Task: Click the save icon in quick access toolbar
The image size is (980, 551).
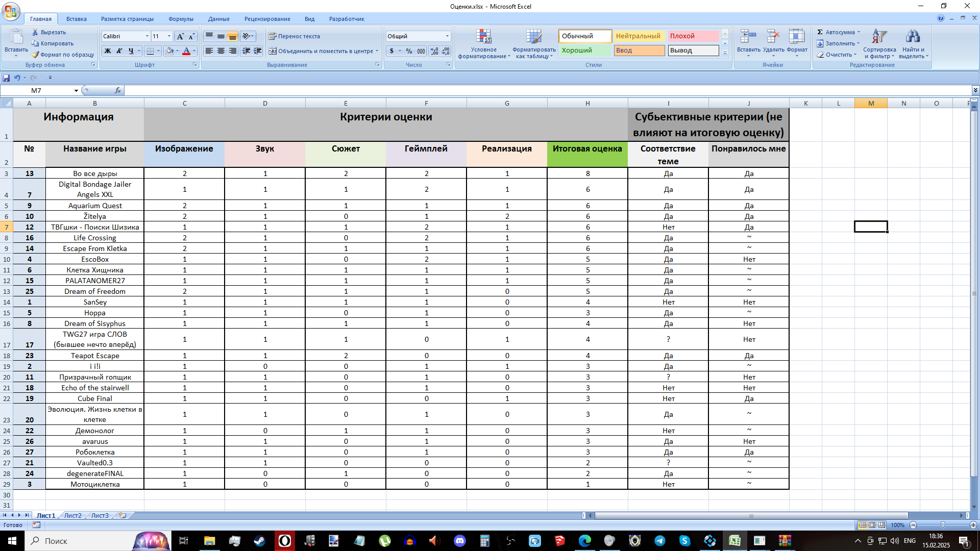Action: coord(6,78)
